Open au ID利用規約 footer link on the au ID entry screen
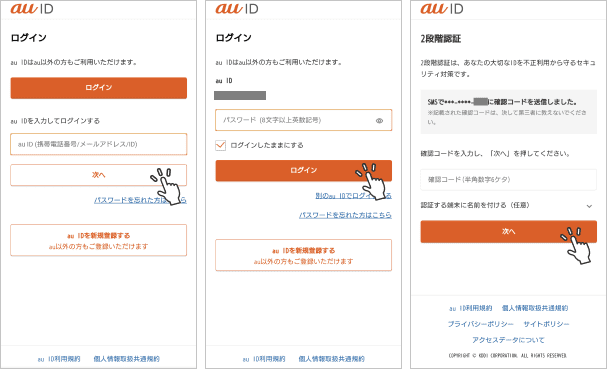 [x=59, y=359]
